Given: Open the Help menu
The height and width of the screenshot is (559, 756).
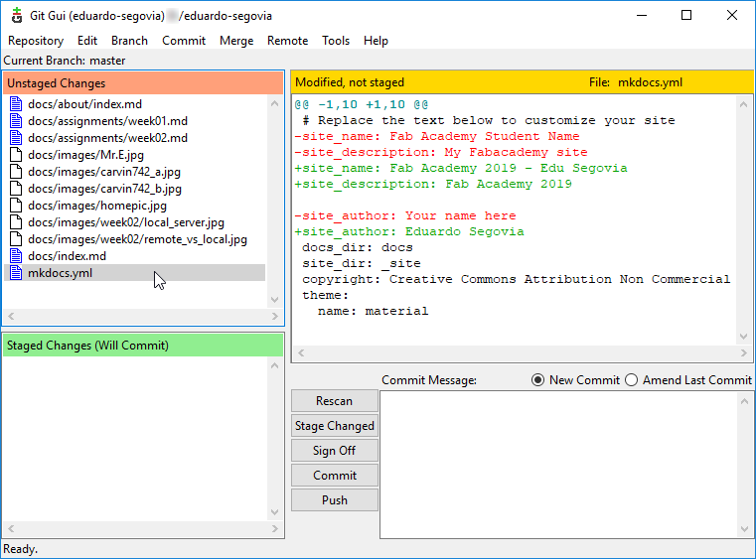Looking at the screenshot, I should point(376,41).
